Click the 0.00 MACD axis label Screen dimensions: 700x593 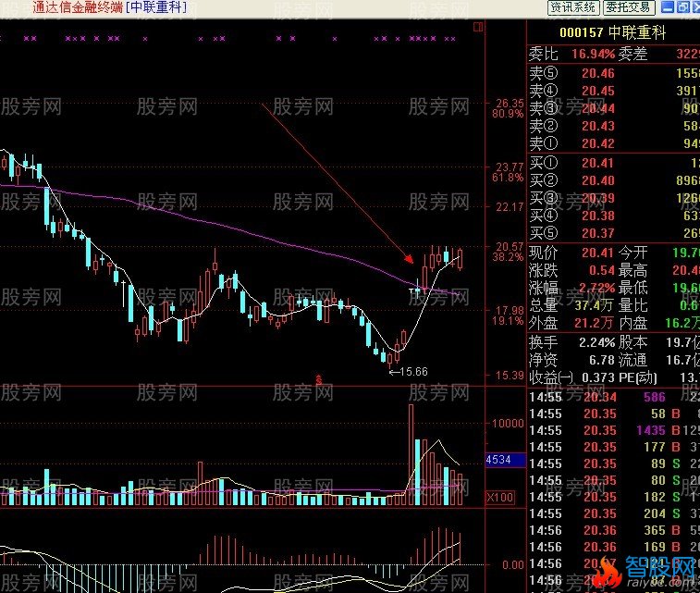point(513,565)
